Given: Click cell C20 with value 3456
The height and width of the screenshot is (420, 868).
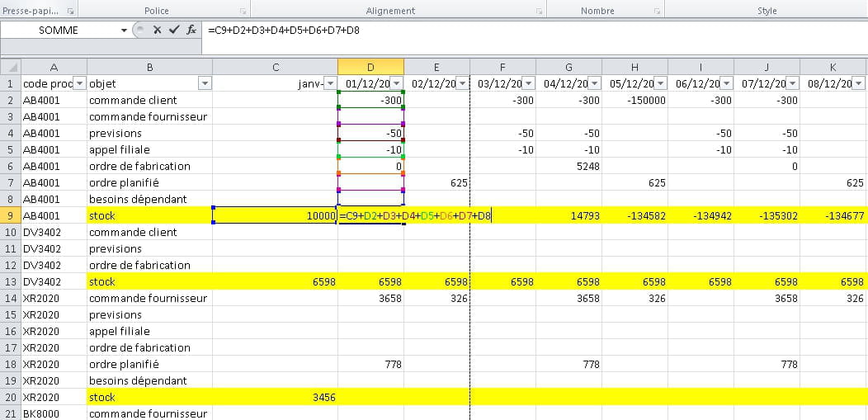Looking at the screenshot, I should (x=275, y=398).
